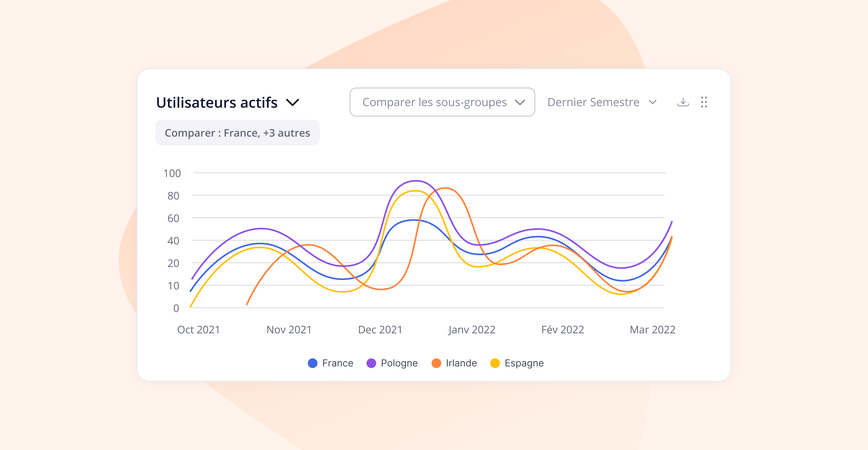Click the Janv 2022 axis label
868x450 pixels.
click(472, 329)
